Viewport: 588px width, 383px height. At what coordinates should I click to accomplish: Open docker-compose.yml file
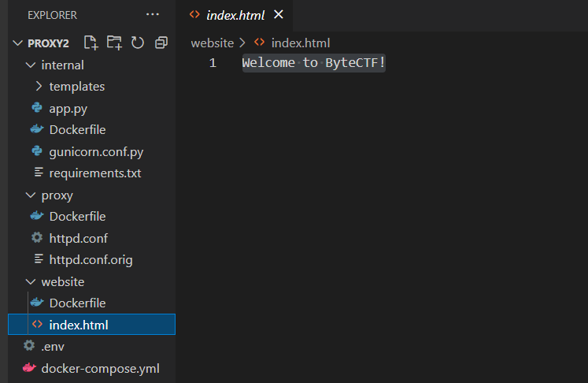101,368
